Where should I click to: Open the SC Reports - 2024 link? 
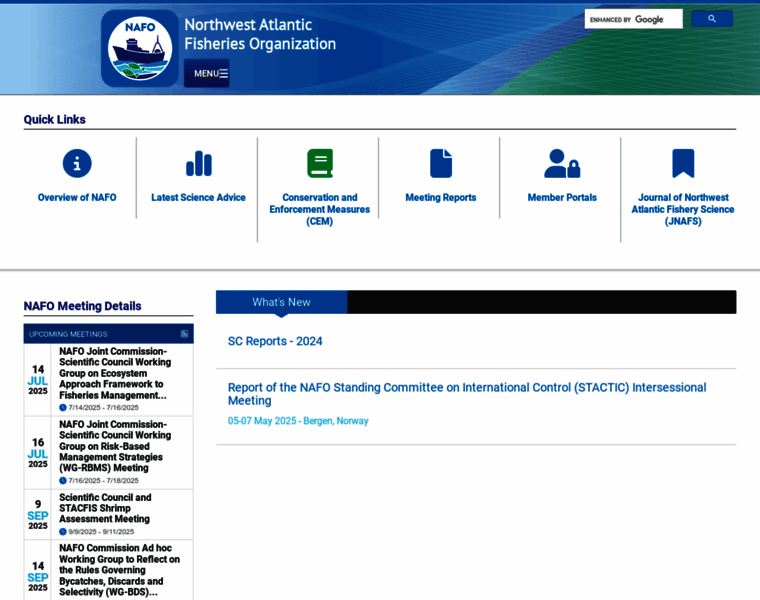click(275, 341)
